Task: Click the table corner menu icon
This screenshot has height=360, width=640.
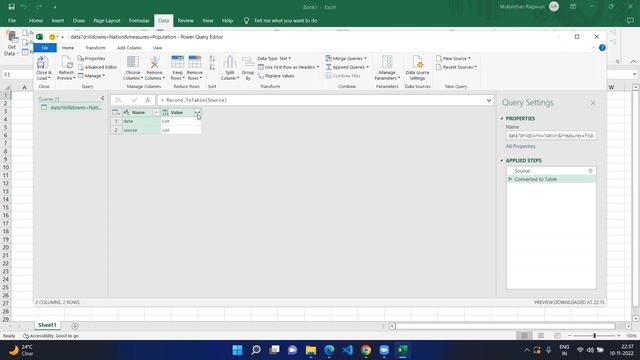Action: [x=116, y=112]
